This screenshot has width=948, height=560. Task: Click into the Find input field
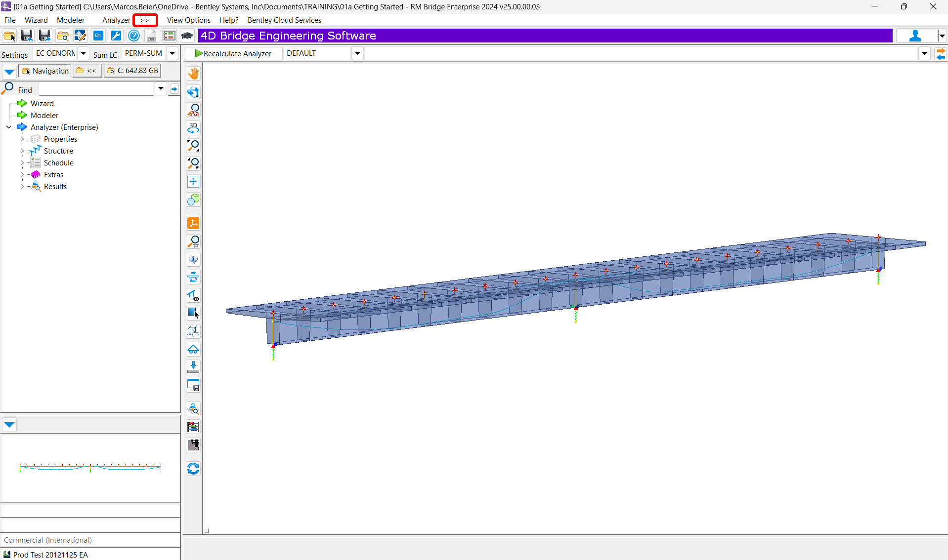[97, 89]
